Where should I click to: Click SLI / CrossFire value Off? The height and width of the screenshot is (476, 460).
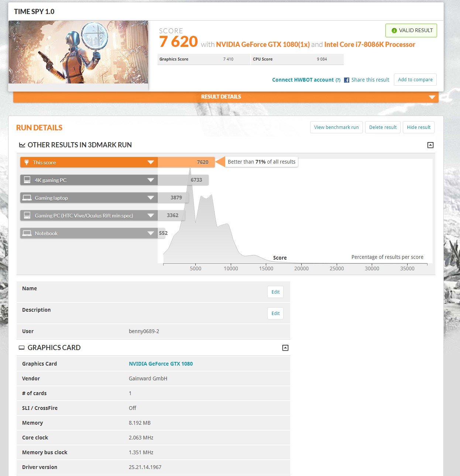point(133,408)
